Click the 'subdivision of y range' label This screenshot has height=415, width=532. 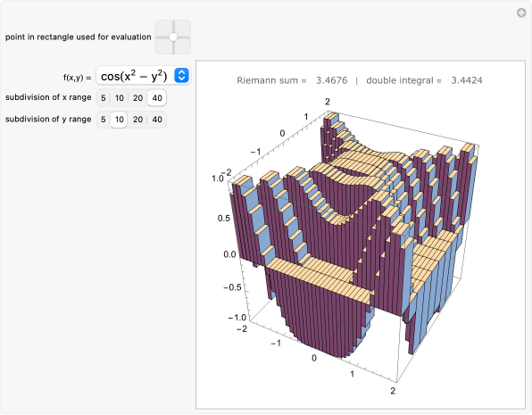pos(48,119)
